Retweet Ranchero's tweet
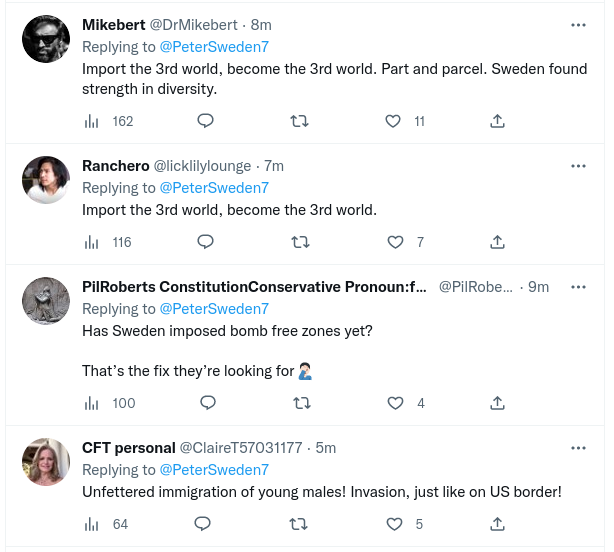 (x=298, y=242)
